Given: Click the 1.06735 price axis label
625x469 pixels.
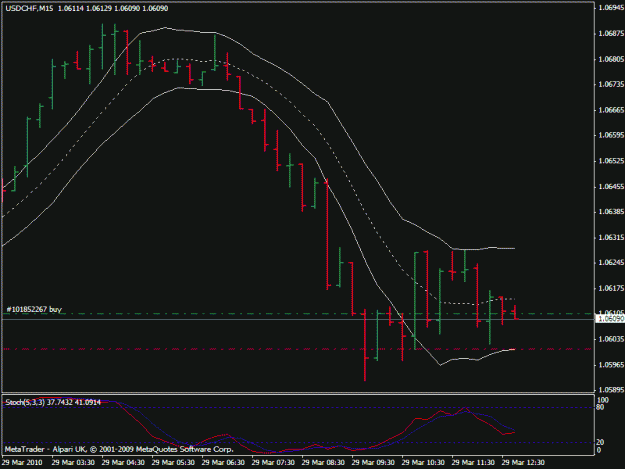Looking at the screenshot, I should pos(611,84).
